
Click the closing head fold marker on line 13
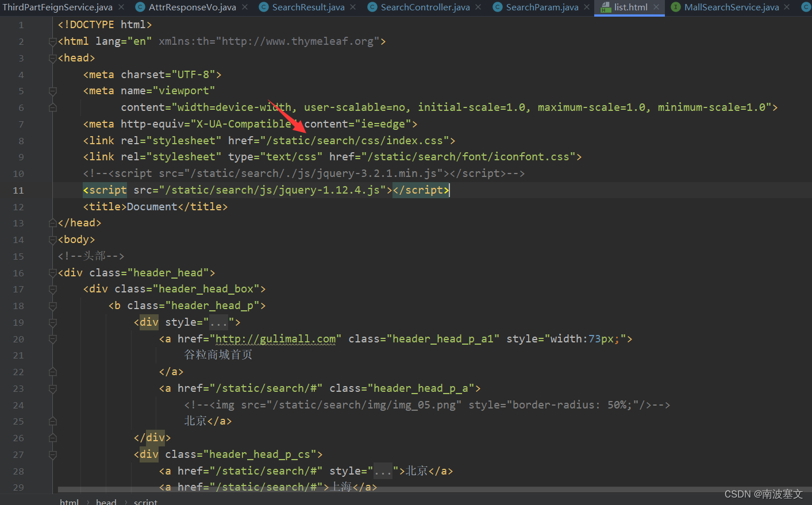pos(53,223)
